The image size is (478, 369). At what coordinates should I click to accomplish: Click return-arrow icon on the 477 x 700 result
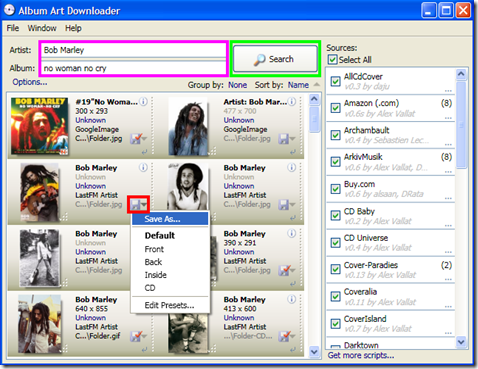tap(293, 152)
